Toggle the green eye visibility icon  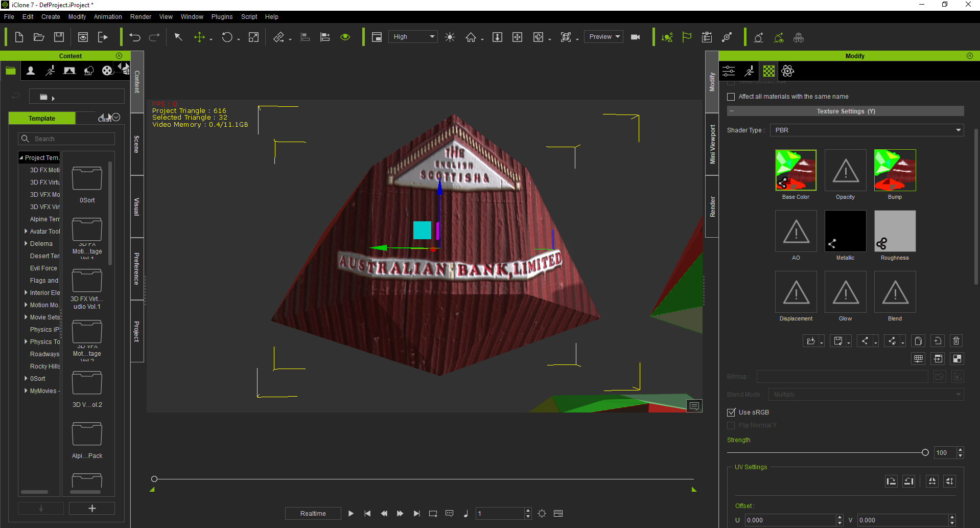(x=345, y=37)
